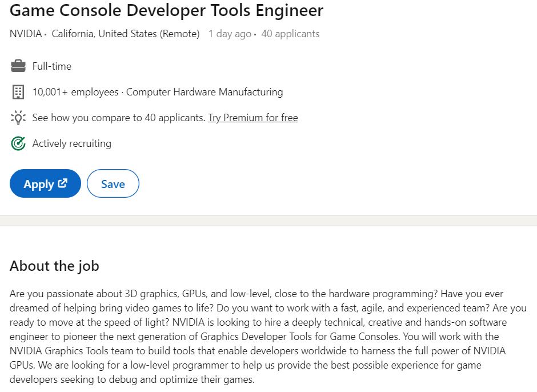Click the building company size icon
Viewport: 537px width, 392px height.
(18, 92)
